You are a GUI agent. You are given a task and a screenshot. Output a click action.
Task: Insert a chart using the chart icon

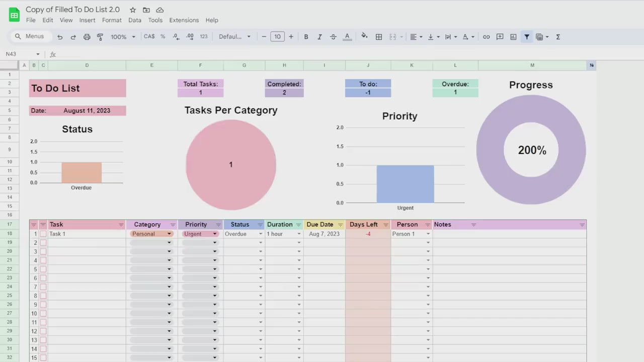coord(513,37)
